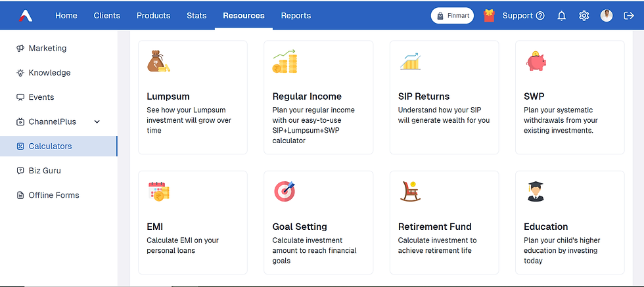Image resolution: width=644 pixels, height=287 pixels.
Task: Open Support help link
Action: click(523, 16)
